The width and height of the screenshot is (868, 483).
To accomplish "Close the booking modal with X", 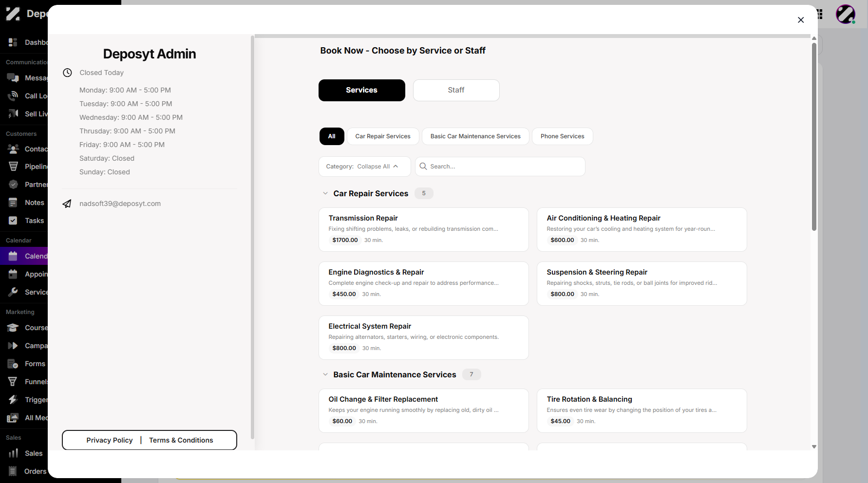I will point(801,20).
